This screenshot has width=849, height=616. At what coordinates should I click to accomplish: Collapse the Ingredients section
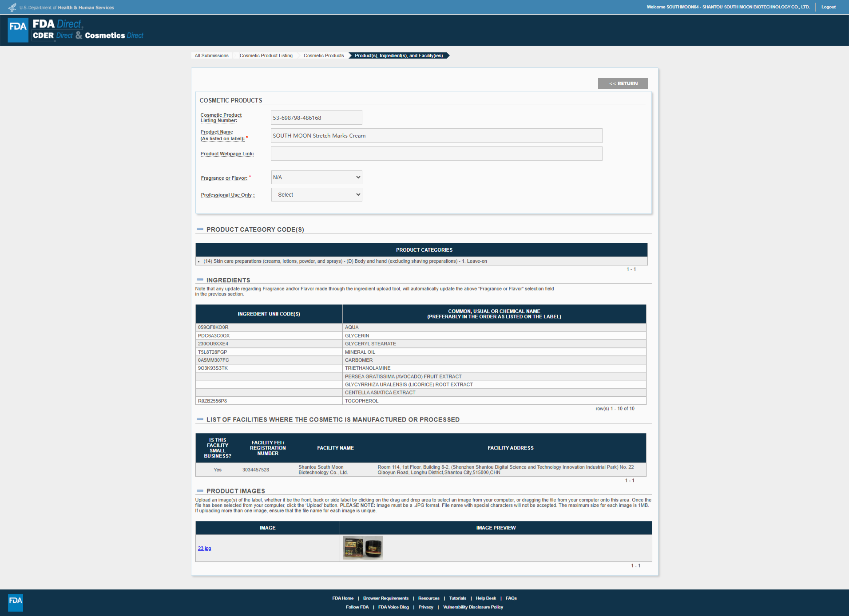pyautogui.click(x=200, y=280)
